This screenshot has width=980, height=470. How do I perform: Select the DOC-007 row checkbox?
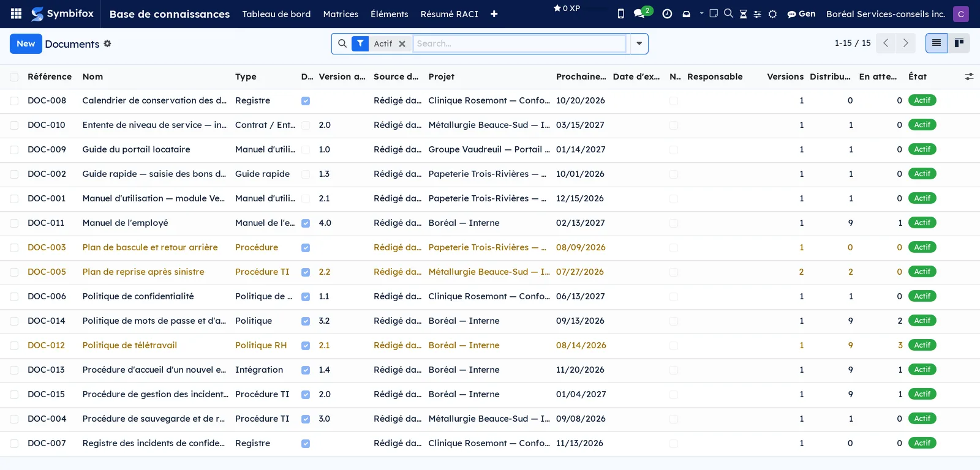click(x=14, y=443)
